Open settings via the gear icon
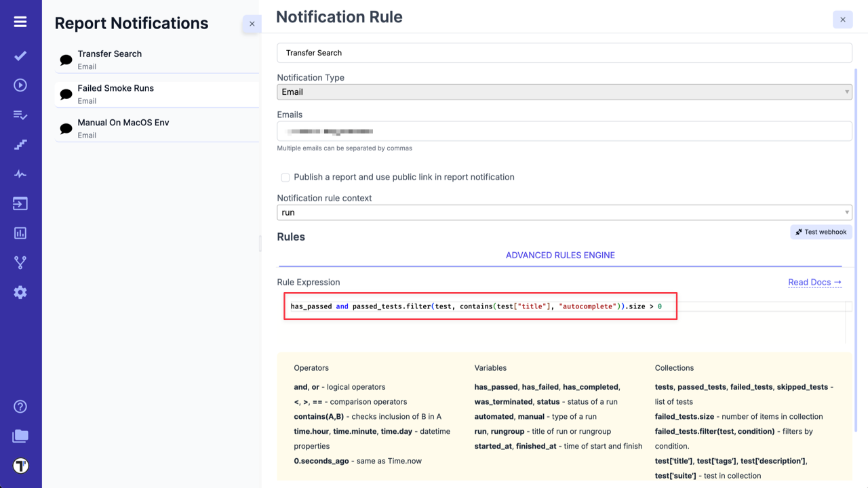This screenshot has height=488, width=868. coord(20,292)
